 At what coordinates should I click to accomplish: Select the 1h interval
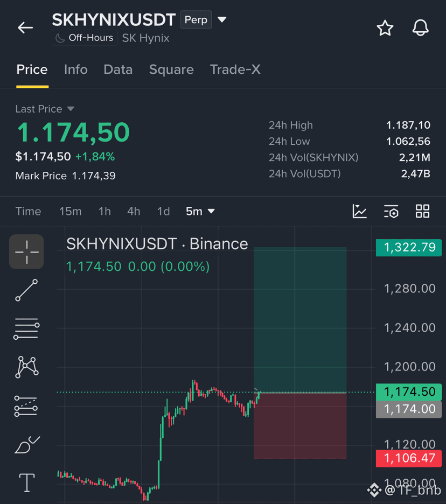pos(104,211)
